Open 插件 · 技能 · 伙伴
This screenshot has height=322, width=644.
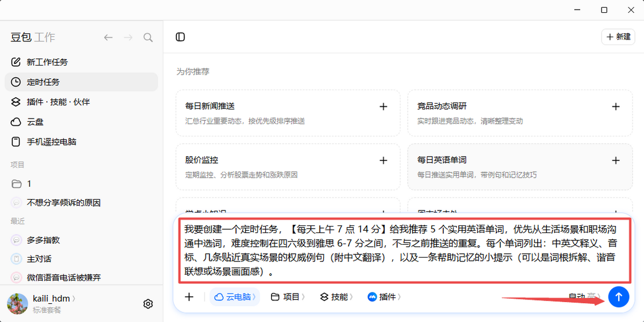click(81, 102)
